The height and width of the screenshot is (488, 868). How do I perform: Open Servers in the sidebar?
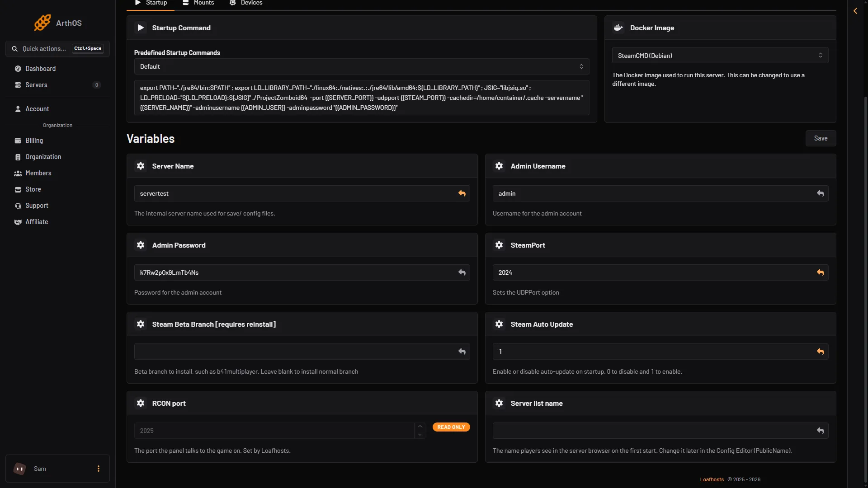point(57,85)
